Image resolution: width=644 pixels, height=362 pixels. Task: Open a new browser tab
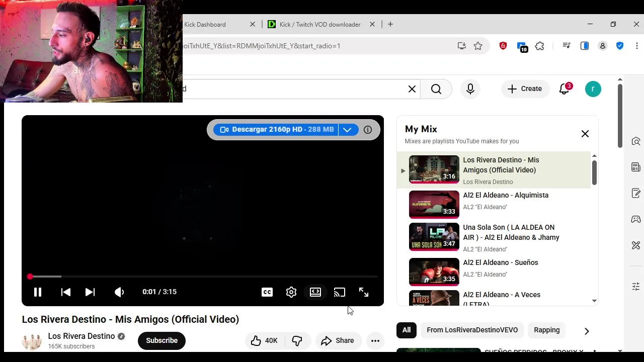(x=390, y=24)
